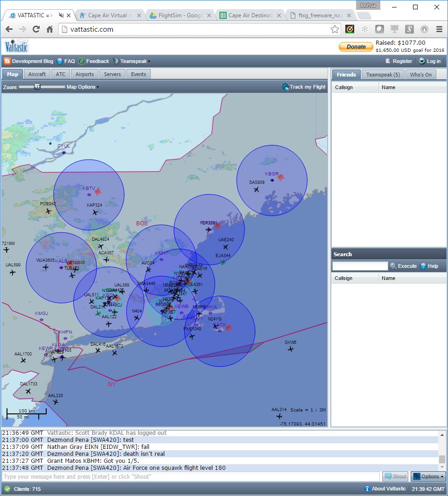The height and width of the screenshot is (496, 448).
Task: Switch to the Airports tab
Action: (x=84, y=74)
